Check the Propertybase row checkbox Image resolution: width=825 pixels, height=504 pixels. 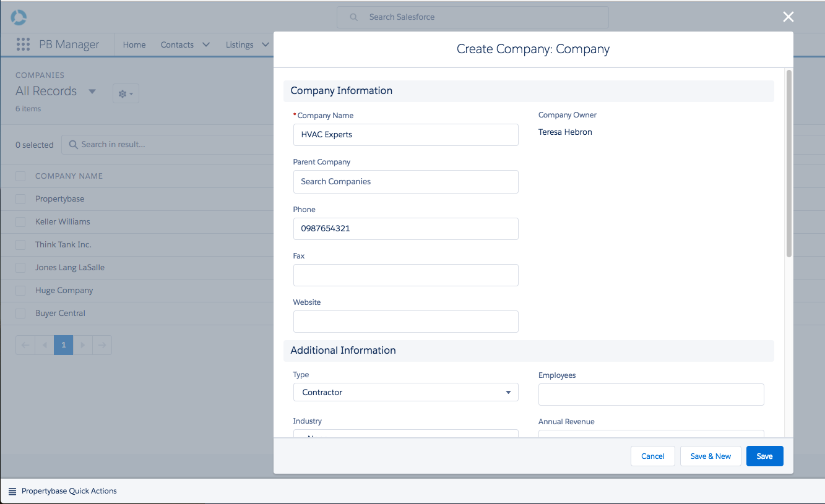point(20,199)
